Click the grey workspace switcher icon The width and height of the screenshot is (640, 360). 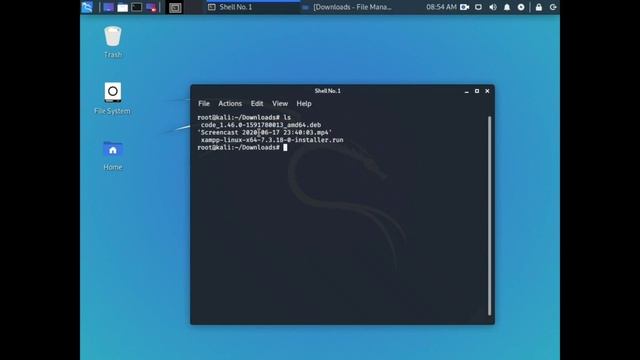coord(175,8)
